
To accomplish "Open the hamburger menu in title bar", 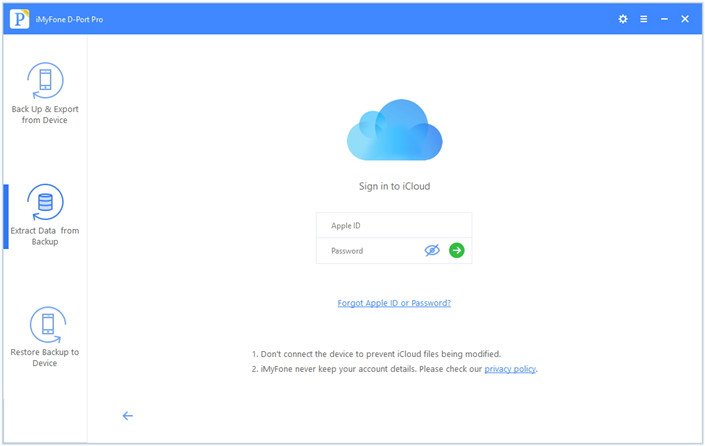I will pos(644,18).
